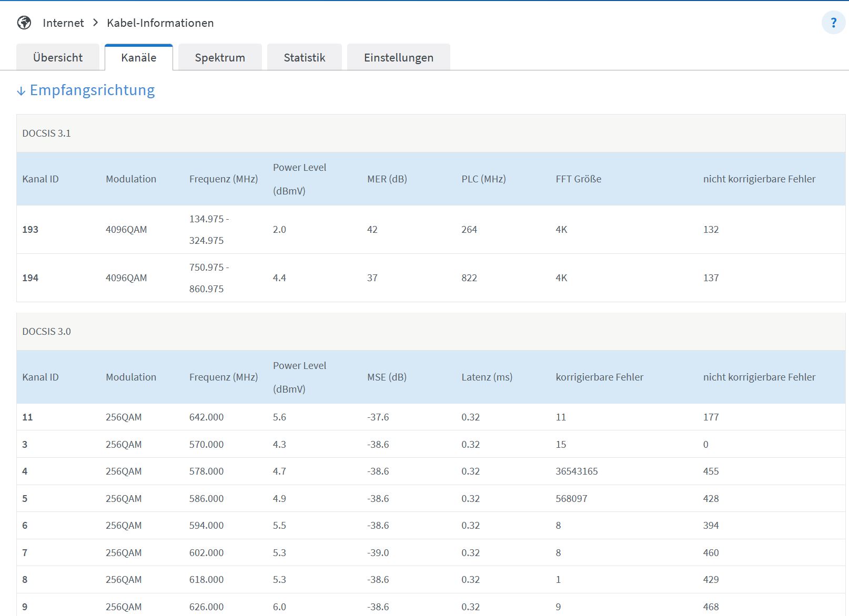
Task: Click the MER (dB) column header
Action: [x=387, y=179]
